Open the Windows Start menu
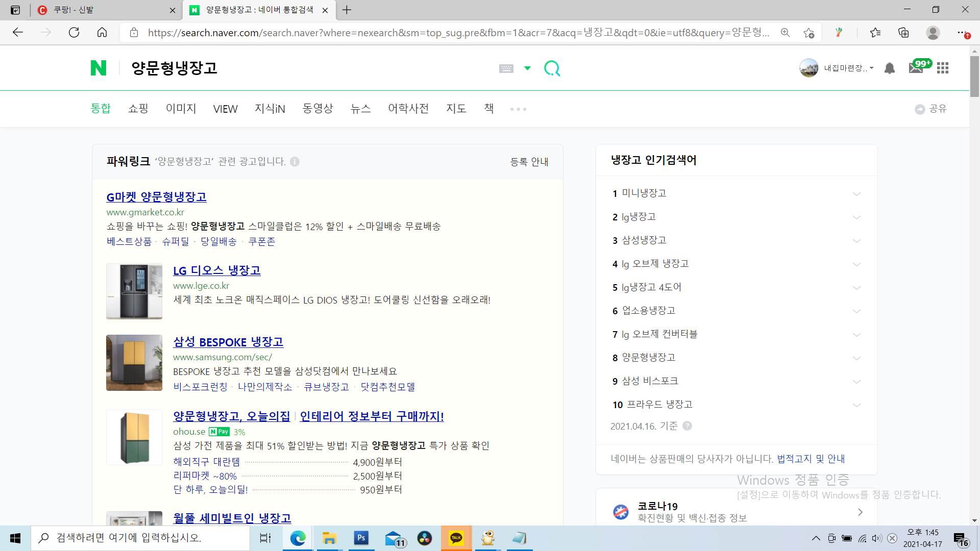Image resolution: width=980 pixels, height=551 pixels. click(15, 538)
